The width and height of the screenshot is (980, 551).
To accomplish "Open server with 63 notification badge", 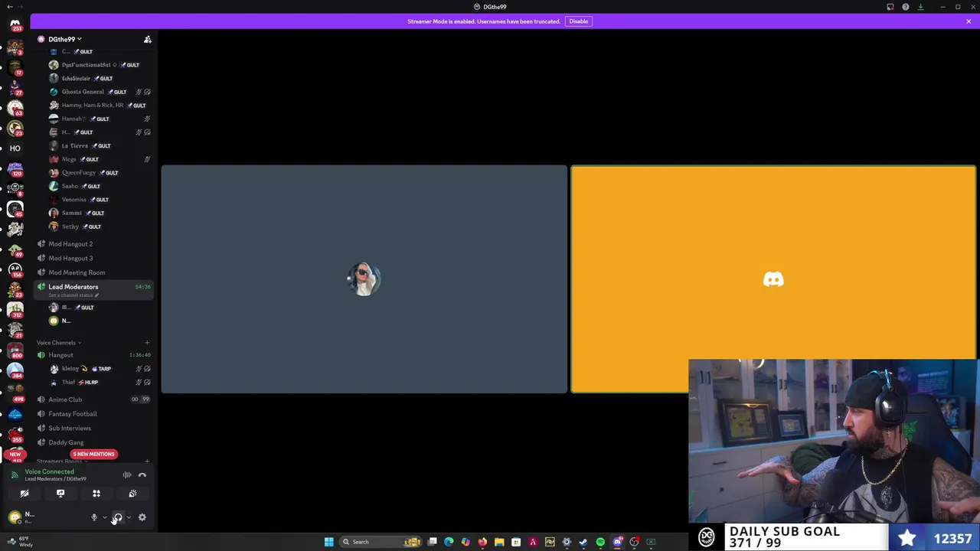I will tap(15, 108).
